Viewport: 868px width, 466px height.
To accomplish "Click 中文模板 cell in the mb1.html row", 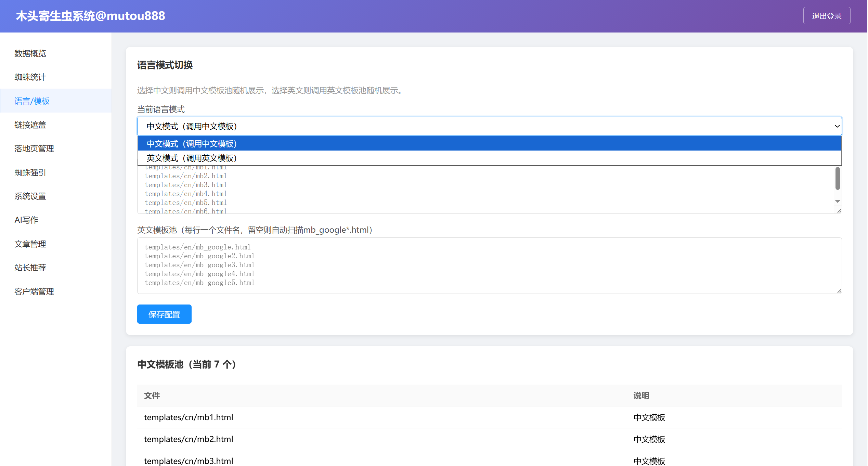I will coord(649,417).
